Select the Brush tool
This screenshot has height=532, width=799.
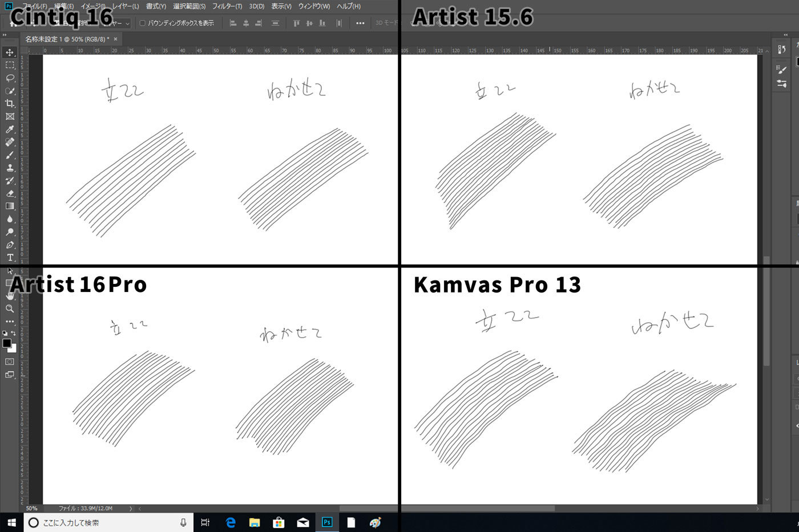(x=10, y=155)
